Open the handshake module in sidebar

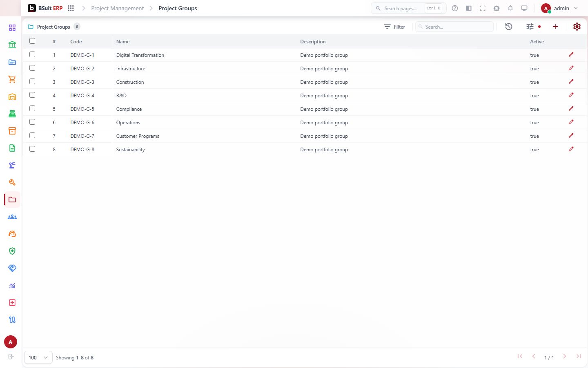point(12,268)
